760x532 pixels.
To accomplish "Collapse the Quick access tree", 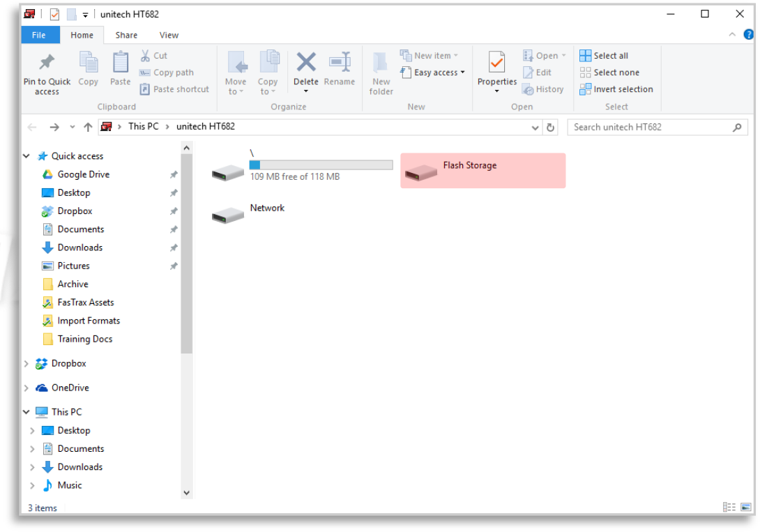I will click(x=26, y=156).
